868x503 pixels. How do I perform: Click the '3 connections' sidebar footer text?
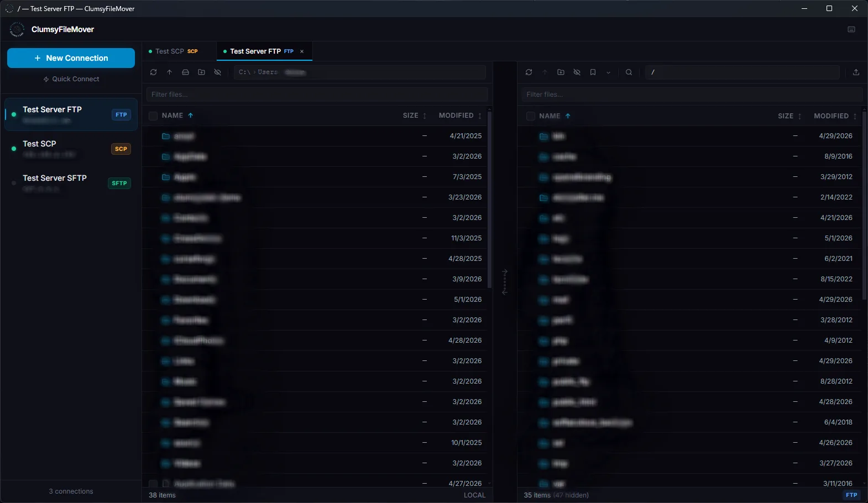pyautogui.click(x=71, y=491)
